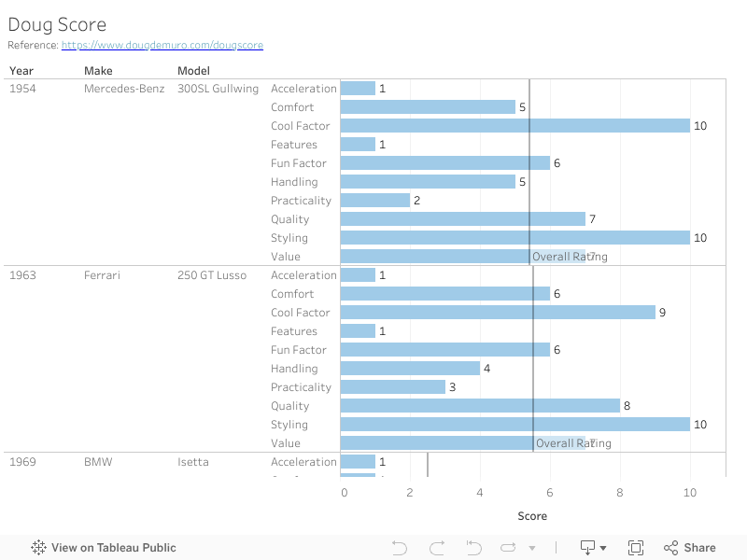
Task: Select the Features label for 250 GT Lusso
Action: (294, 331)
